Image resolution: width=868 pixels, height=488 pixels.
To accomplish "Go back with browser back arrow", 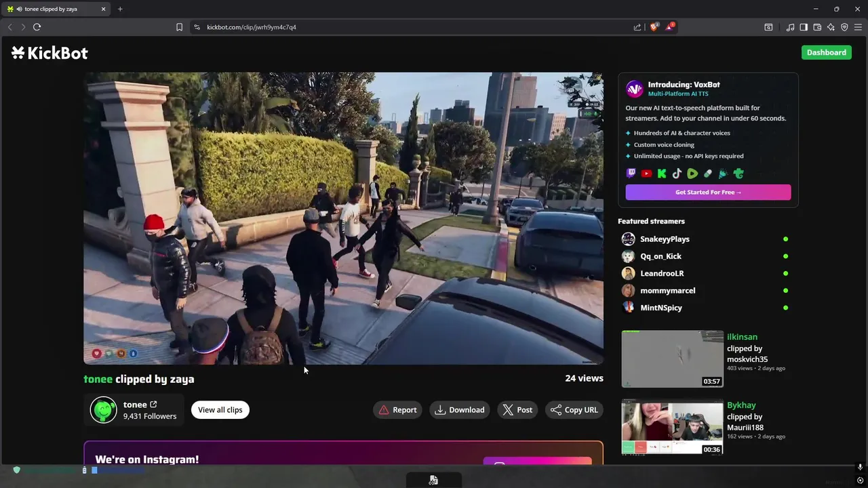I will click(x=9, y=27).
